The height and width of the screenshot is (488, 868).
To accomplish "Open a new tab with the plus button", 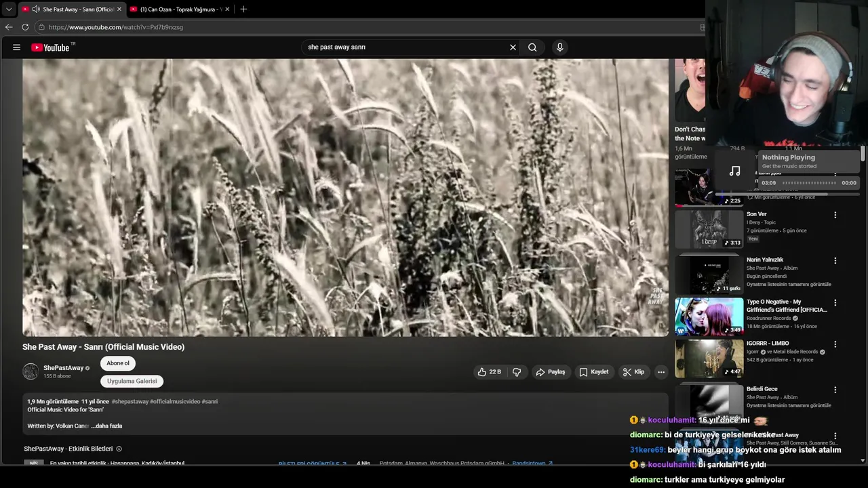I will click(x=243, y=9).
